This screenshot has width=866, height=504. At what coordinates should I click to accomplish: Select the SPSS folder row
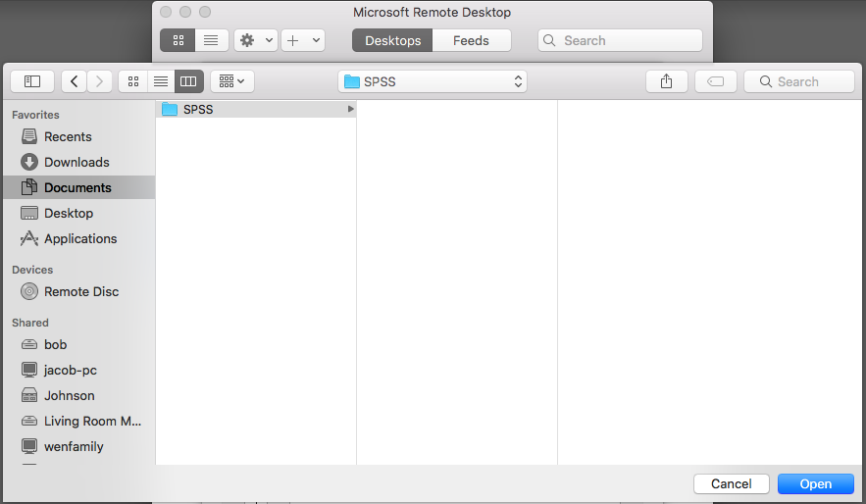click(x=256, y=109)
